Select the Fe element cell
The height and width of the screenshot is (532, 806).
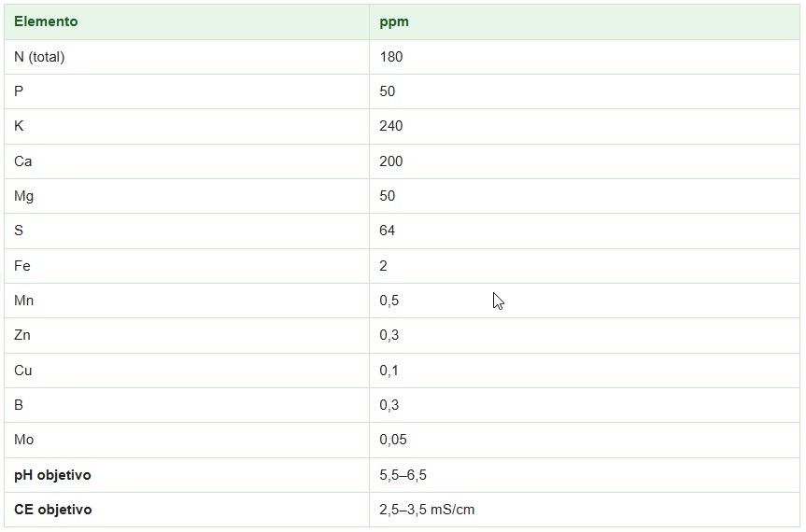22,266
